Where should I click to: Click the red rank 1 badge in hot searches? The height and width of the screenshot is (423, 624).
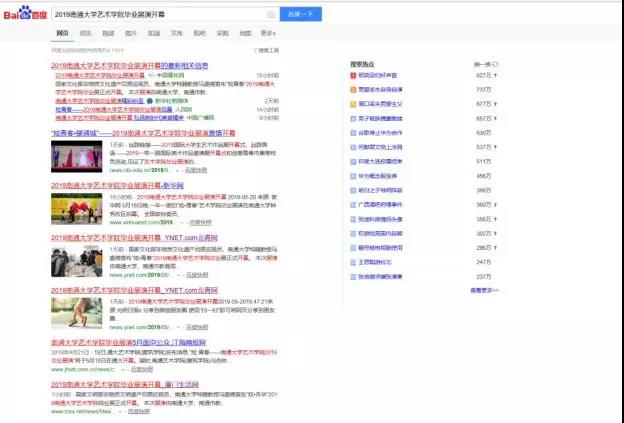click(353, 75)
